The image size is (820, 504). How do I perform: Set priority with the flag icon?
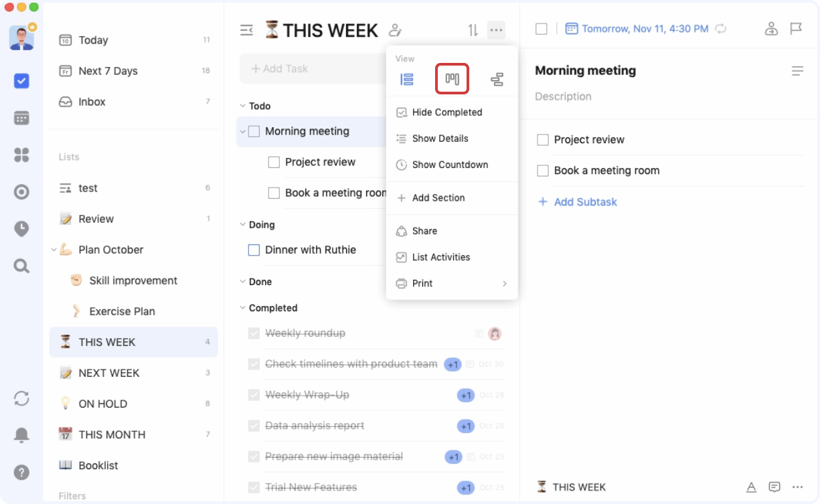pos(796,29)
